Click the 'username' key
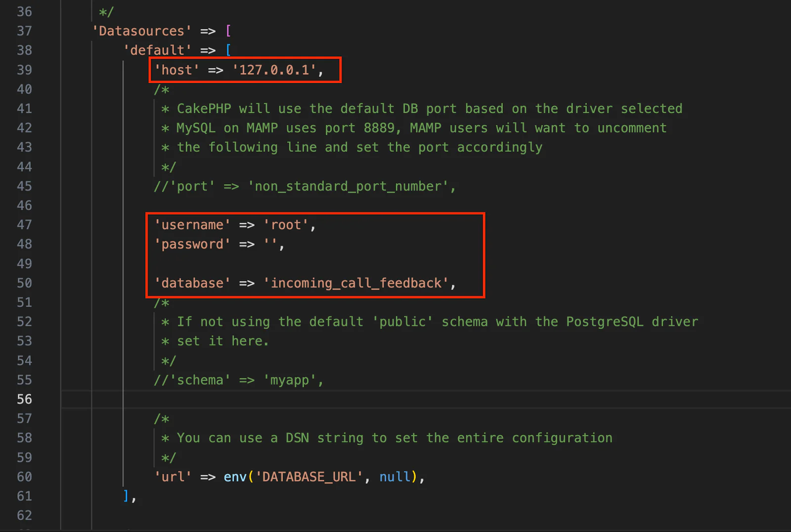Screen dimensions: 791x532 point(192,225)
